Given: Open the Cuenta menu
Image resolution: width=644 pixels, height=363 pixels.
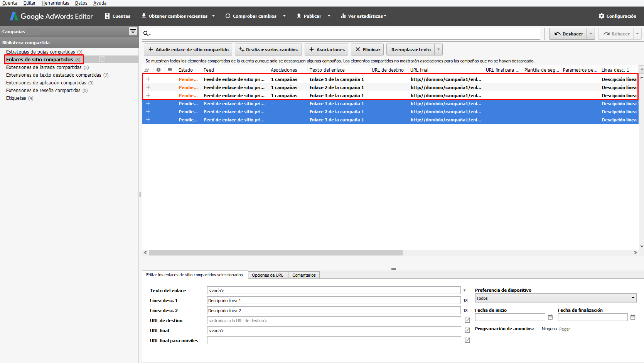Looking at the screenshot, I should point(10,3).
